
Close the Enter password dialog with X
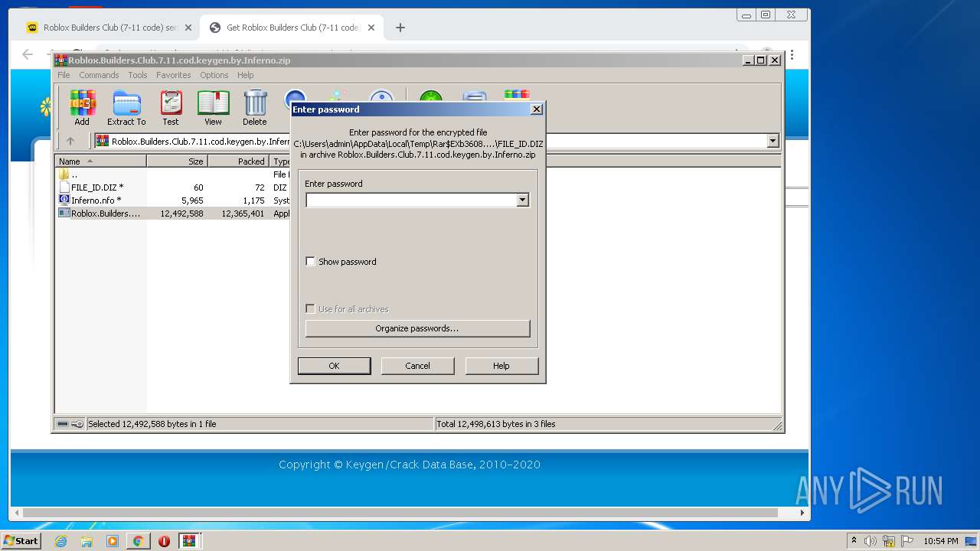point(537,109)
